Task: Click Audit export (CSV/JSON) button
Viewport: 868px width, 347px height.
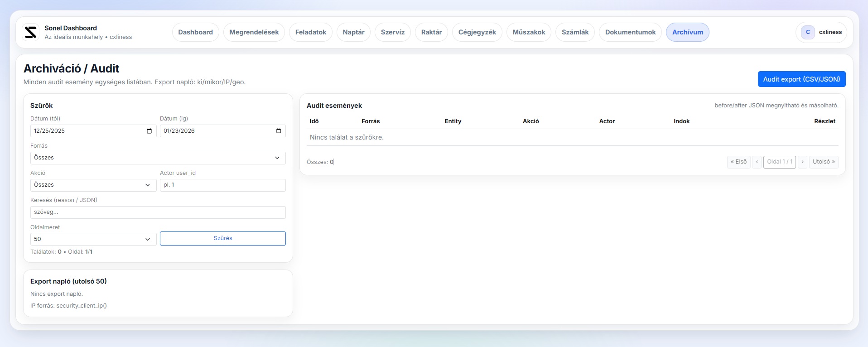Action: coord(801,79)
